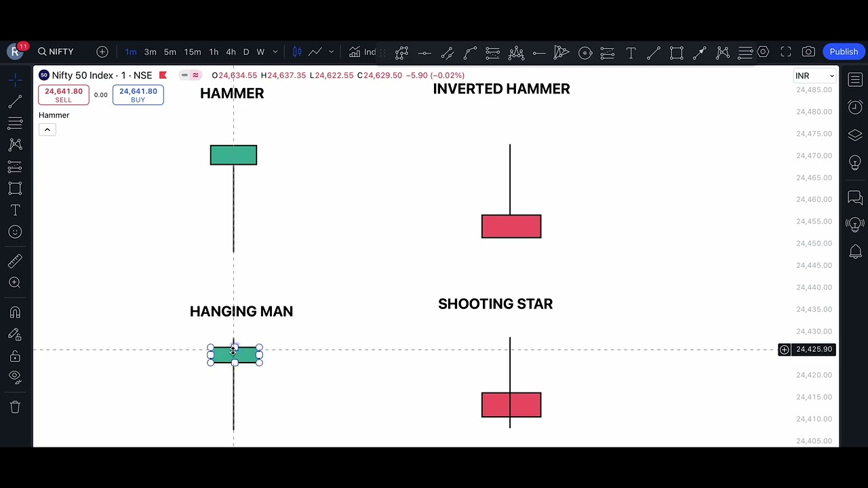
Task: Open the ideas stream panel
Action: click(855, 224)
